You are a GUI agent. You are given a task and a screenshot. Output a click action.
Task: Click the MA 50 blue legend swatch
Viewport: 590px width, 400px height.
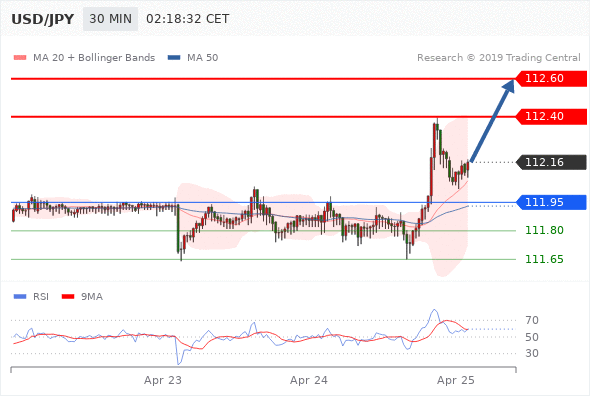174,58
